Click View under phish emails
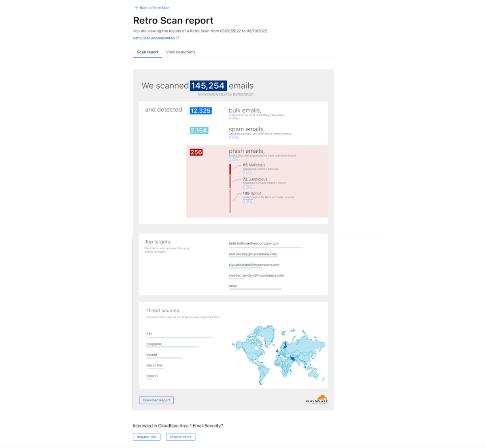This screenshot has height=448, width=486. [x=234, y=159]
